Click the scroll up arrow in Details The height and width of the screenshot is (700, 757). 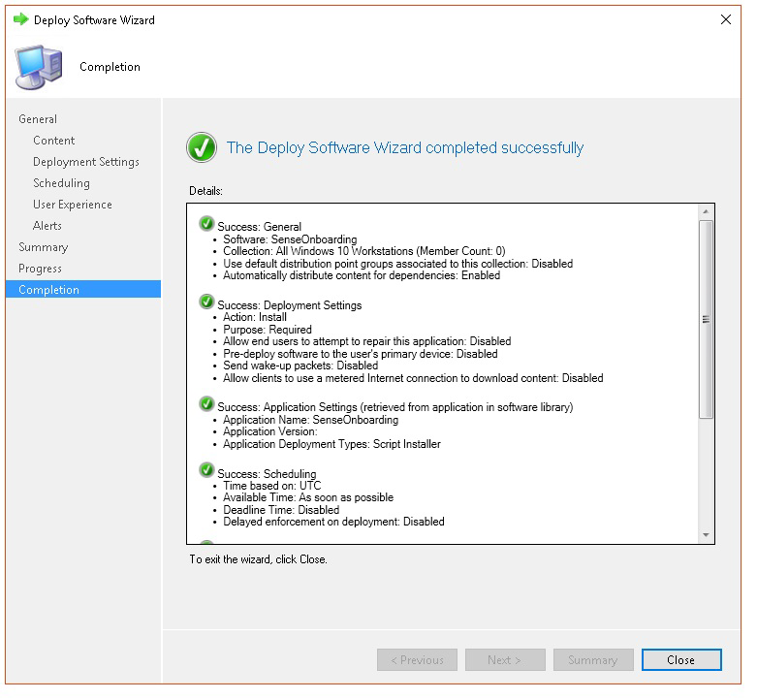pos(706,211)
